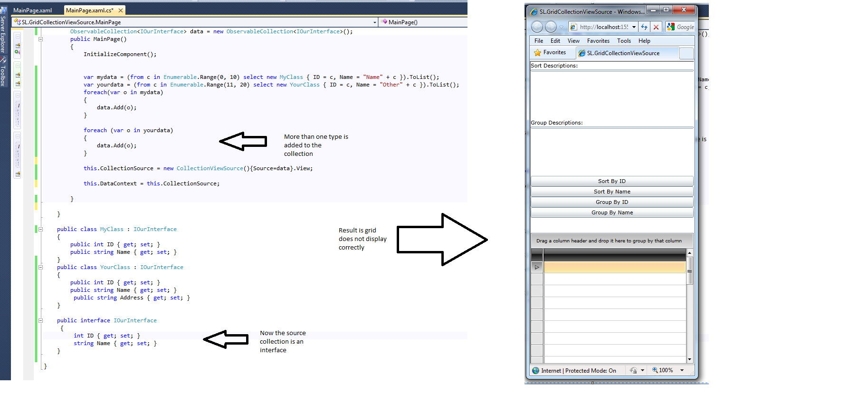Click the zoom magnifier icon in status bar
This screenshot has width=868, height=395.
(655, 370)
